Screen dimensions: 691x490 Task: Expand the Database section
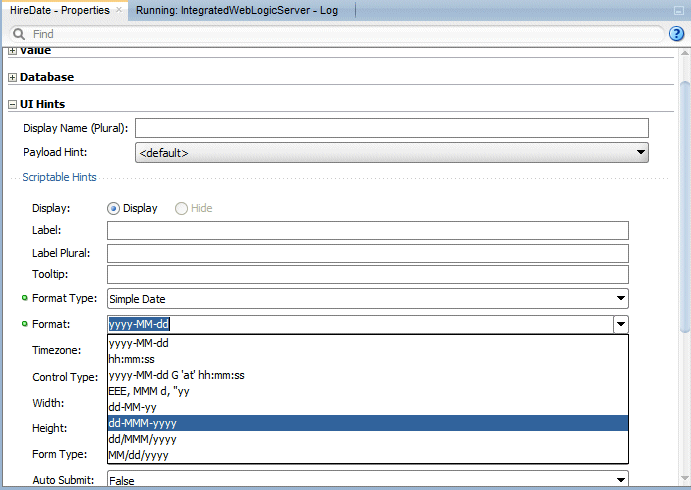coord(12,78)
